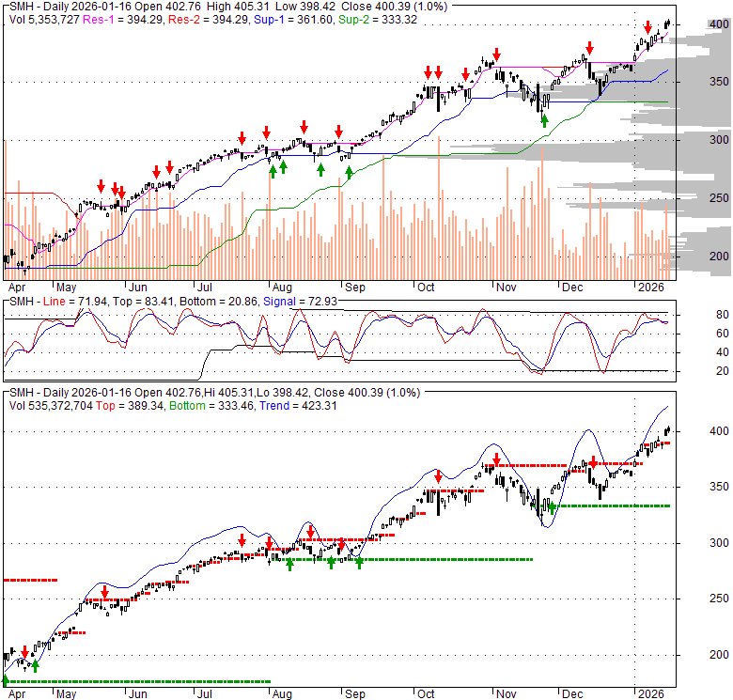Click the 20 level on the oscillator axis
The image size is (733, 700).
723,370
